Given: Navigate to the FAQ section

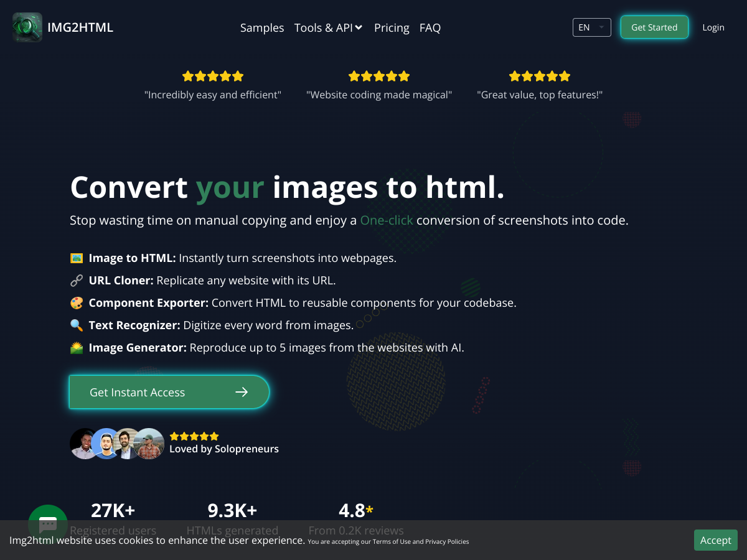Looking at the screenshot, I should 430,27.
